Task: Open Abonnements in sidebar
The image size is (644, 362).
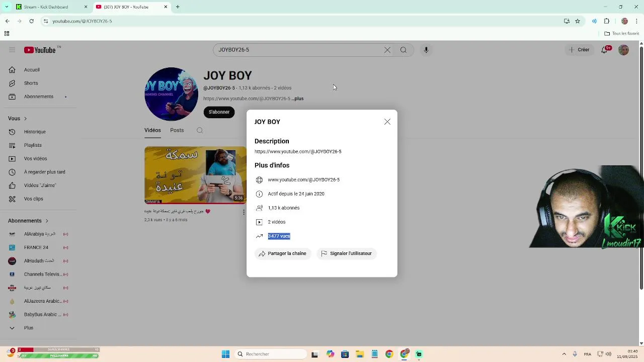Action: click(x=38, y=97)
